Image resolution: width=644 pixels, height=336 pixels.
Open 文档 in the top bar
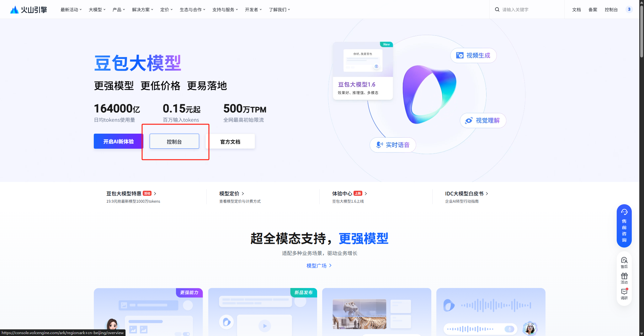click(576, 10)
